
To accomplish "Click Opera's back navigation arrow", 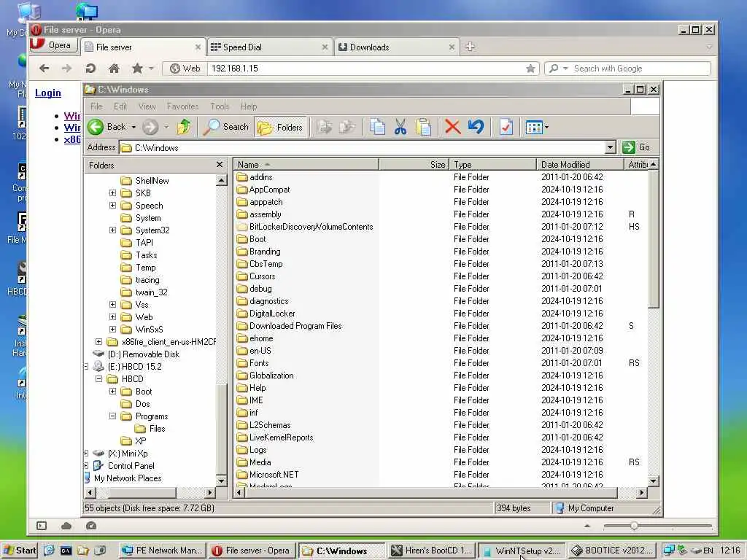I will [x=44, y=69].
